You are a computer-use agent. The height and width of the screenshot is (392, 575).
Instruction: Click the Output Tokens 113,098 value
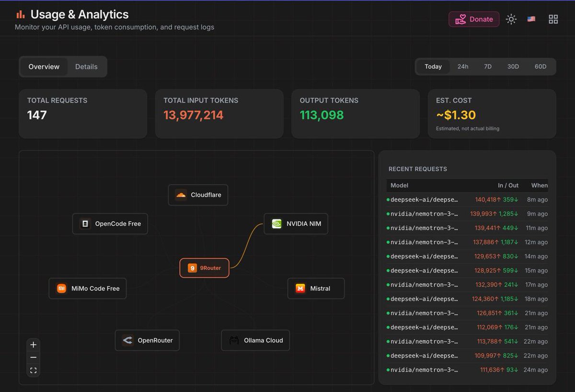[x=322, y=115]
